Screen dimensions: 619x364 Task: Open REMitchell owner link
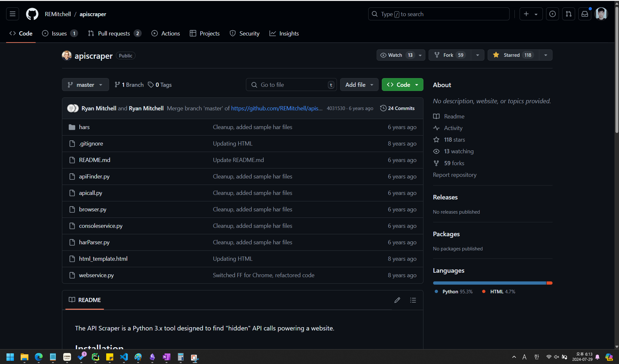tap(58, 14)
